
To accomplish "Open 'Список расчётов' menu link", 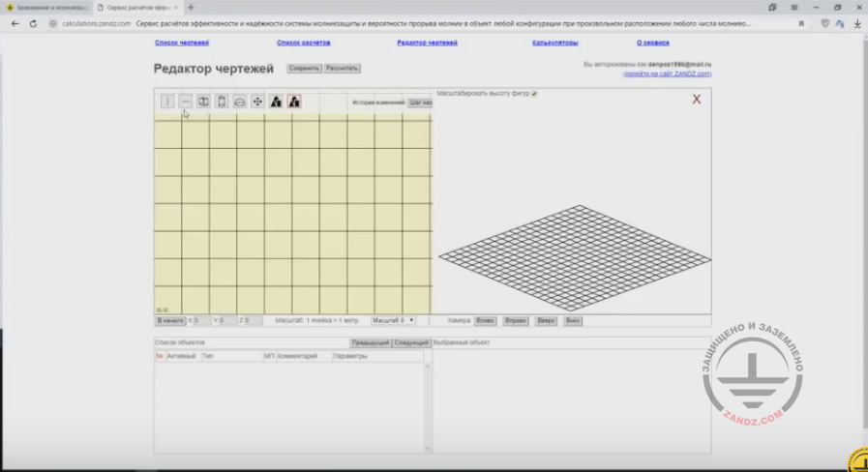I will [303, 43].
